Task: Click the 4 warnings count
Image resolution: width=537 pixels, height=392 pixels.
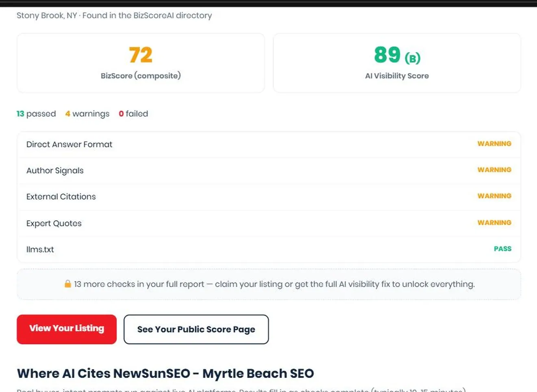Action: (87, 114)
